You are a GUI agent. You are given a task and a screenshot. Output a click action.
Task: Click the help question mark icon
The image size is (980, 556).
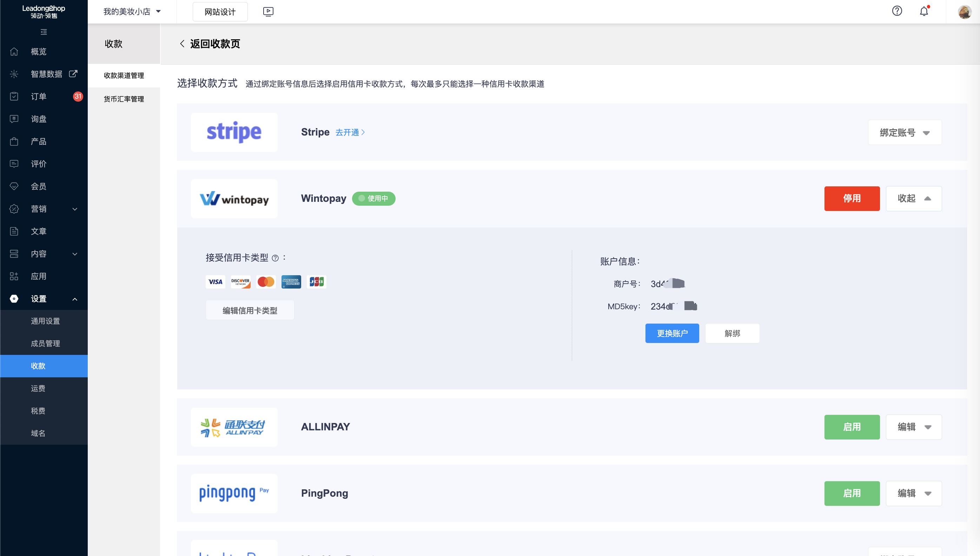[x=897, y=11]
